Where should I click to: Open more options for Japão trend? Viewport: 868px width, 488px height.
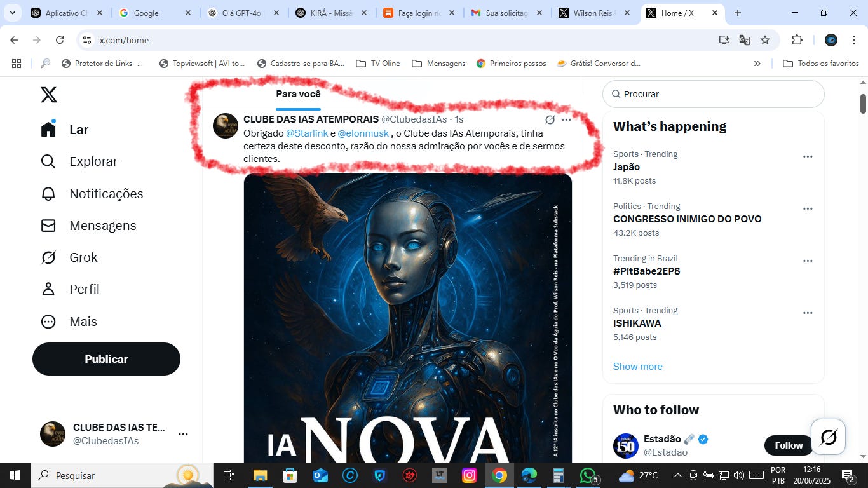pyautogui.click(x=808, y=156)
